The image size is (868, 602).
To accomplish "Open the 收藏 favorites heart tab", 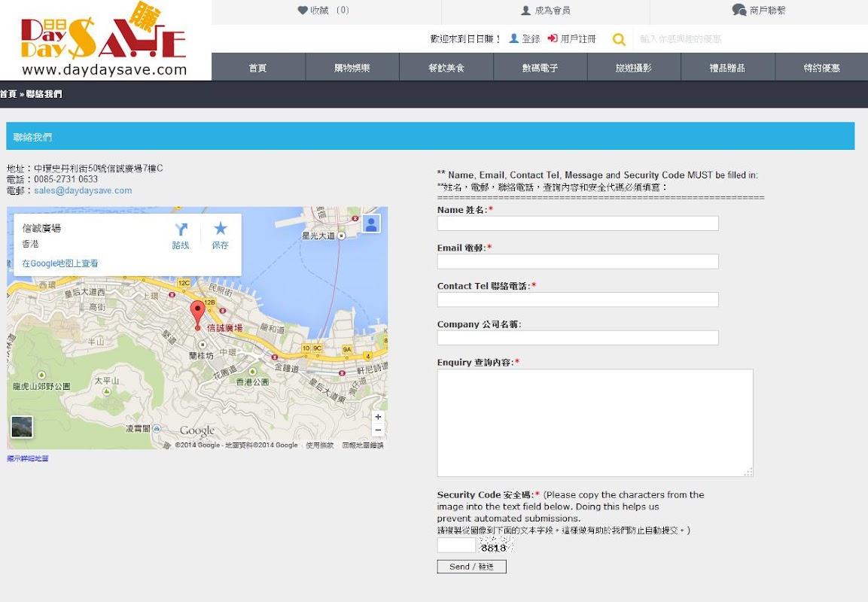I will (324, 11).
